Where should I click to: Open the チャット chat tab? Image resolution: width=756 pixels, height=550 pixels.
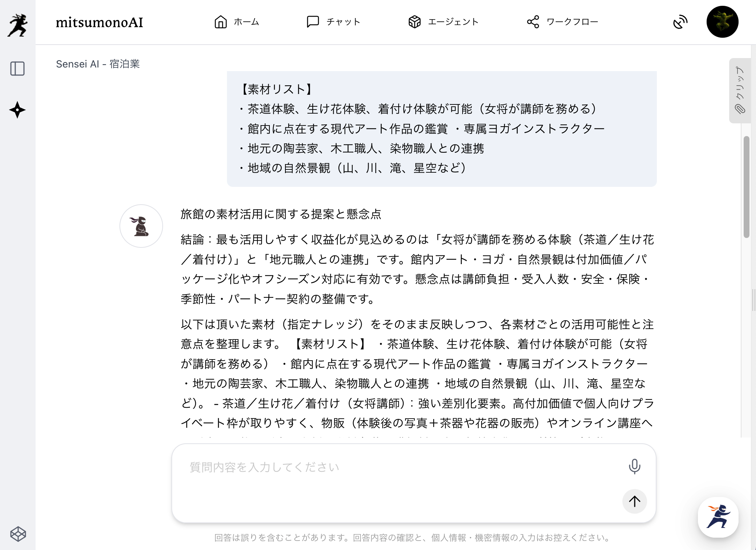pyautogui.click(x=333, y=22)
